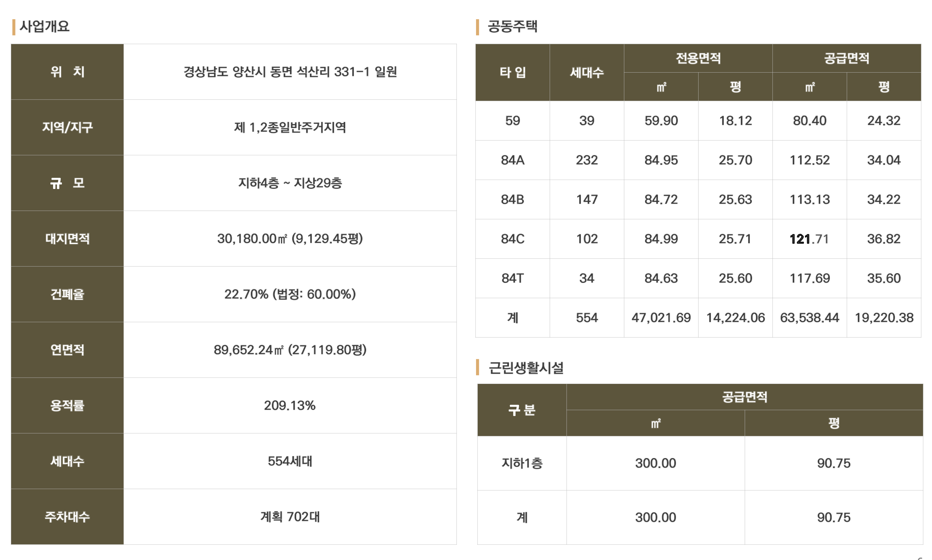Image resolution: width=932 pixels, height=560 pixels.
Task: Click the 지하4층 ~ 지상29층 value cell
Action: [290, 183]
